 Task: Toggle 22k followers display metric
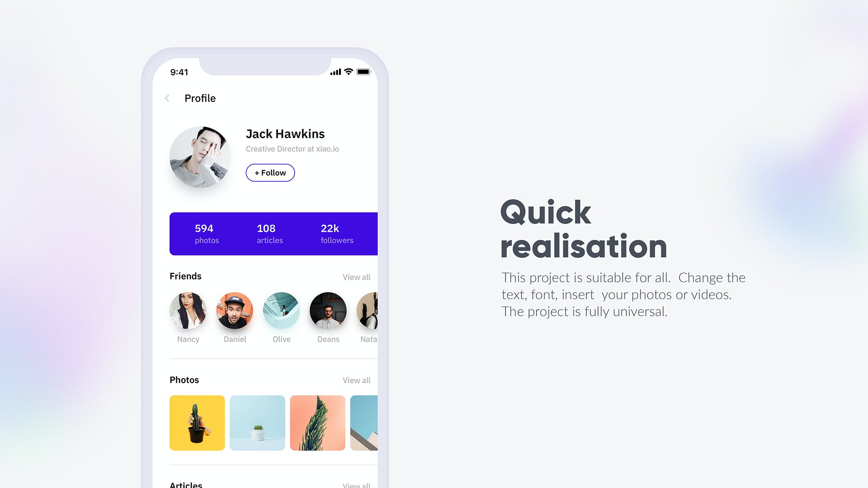[336, 233]
